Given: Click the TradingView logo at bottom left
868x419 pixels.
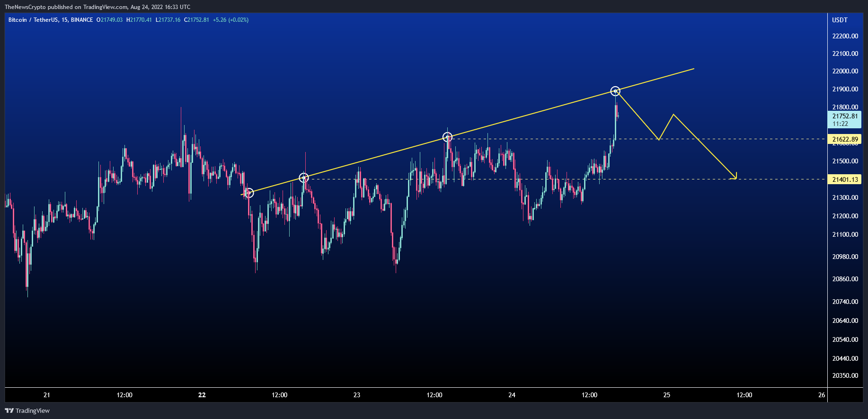Looking at the screenshot, I should click(x=27, y=410).
